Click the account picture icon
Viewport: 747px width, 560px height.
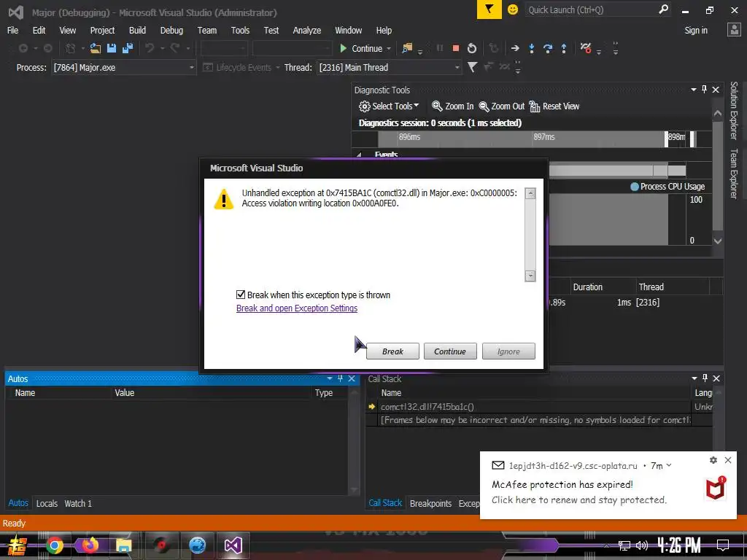coord(734,30)
